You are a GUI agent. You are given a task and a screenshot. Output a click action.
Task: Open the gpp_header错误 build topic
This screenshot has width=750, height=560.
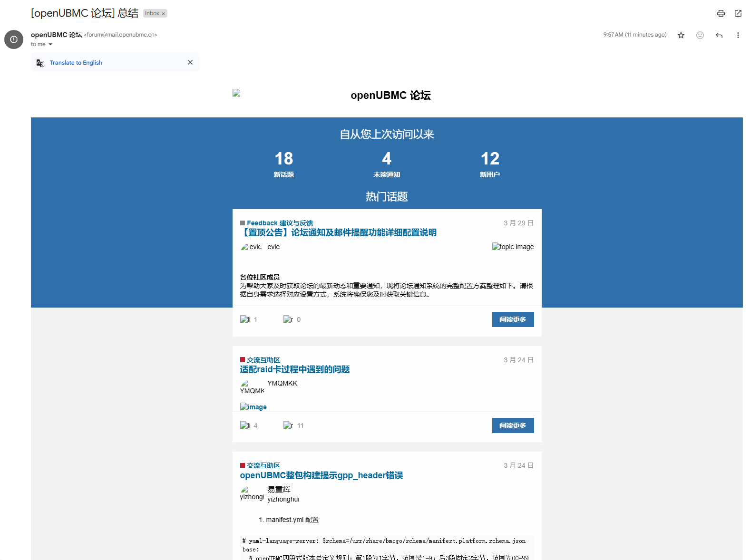(x=321, y=475)
